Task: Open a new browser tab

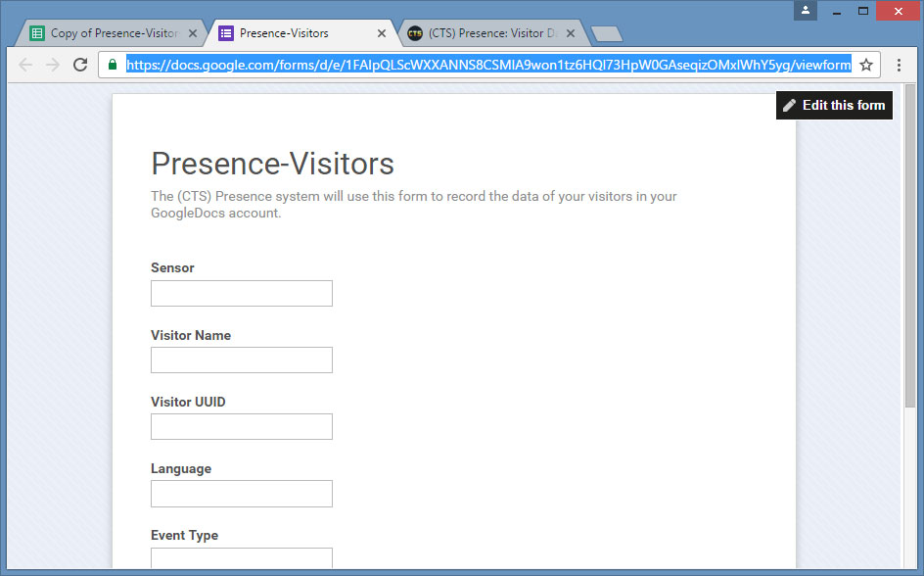Action: pos(607,34)
